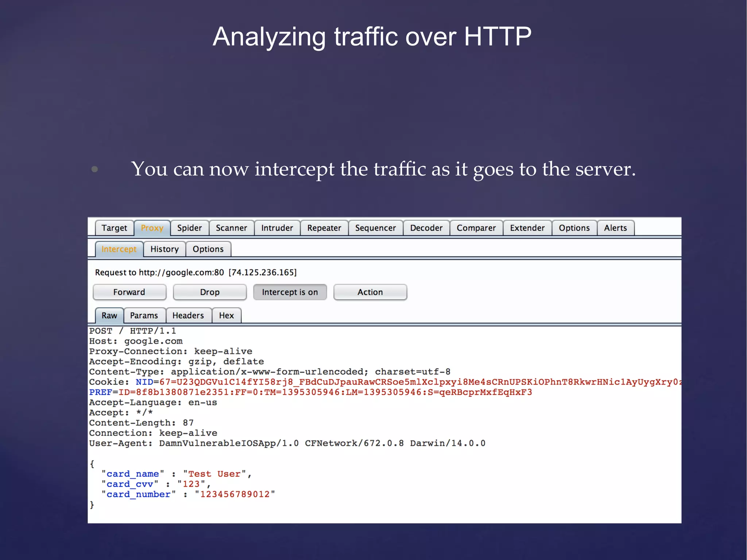Click the 'POST / HTTP/1.1' request line
Viewport: 747px width, 560px height.
pyautogui.click(x=133, y=331)
